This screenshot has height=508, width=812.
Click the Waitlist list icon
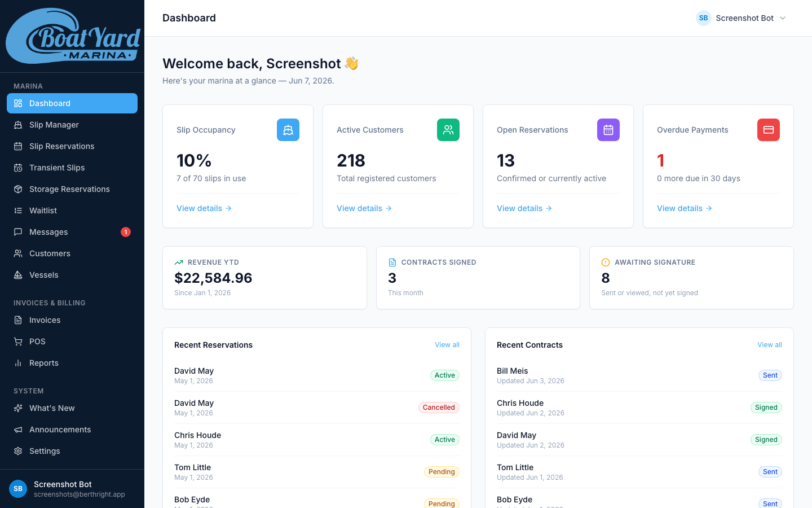(x=18, y=211)
